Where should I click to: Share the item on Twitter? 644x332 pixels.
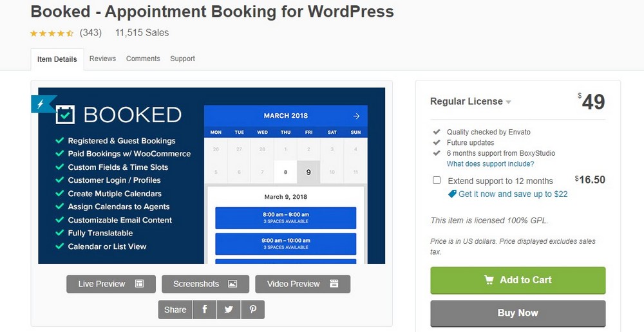[229, 309]
